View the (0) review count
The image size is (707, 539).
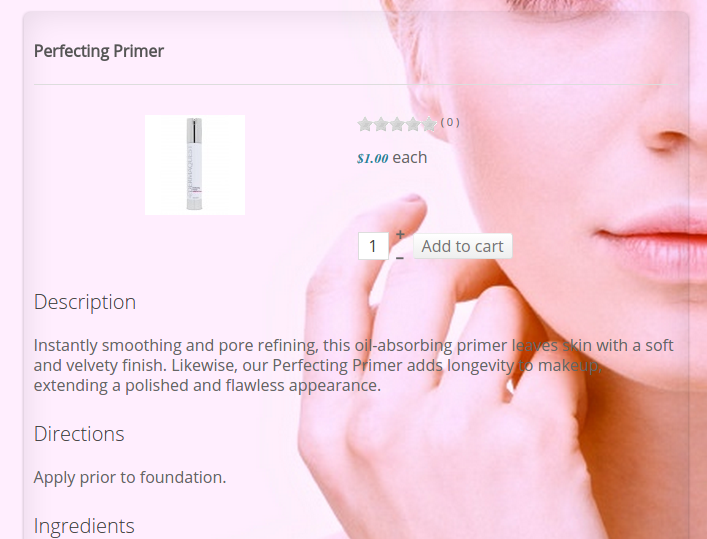tap(450, 122)
